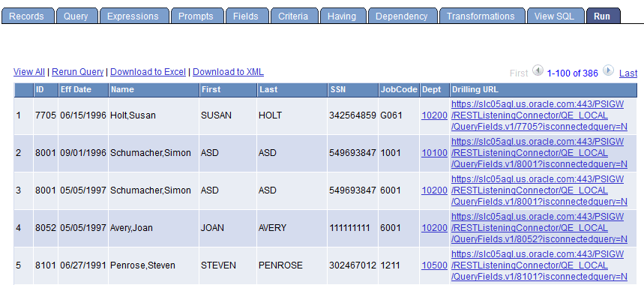Open the Query tab
The height and width of the screenshot is (285, 644).
click(77, 16)
